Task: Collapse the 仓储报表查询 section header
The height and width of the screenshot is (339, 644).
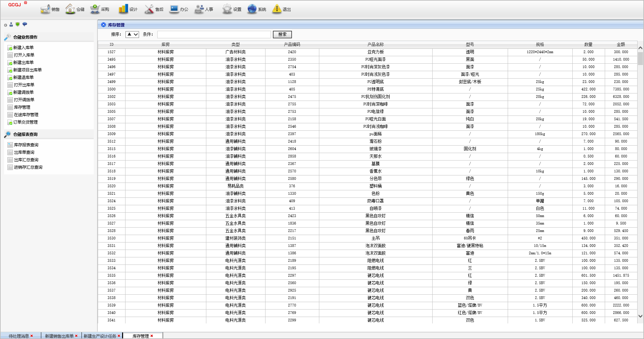Action: 25,134
